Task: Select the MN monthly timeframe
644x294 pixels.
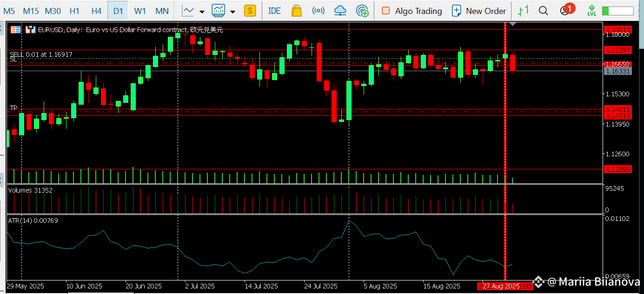Action: pos(162,11)
